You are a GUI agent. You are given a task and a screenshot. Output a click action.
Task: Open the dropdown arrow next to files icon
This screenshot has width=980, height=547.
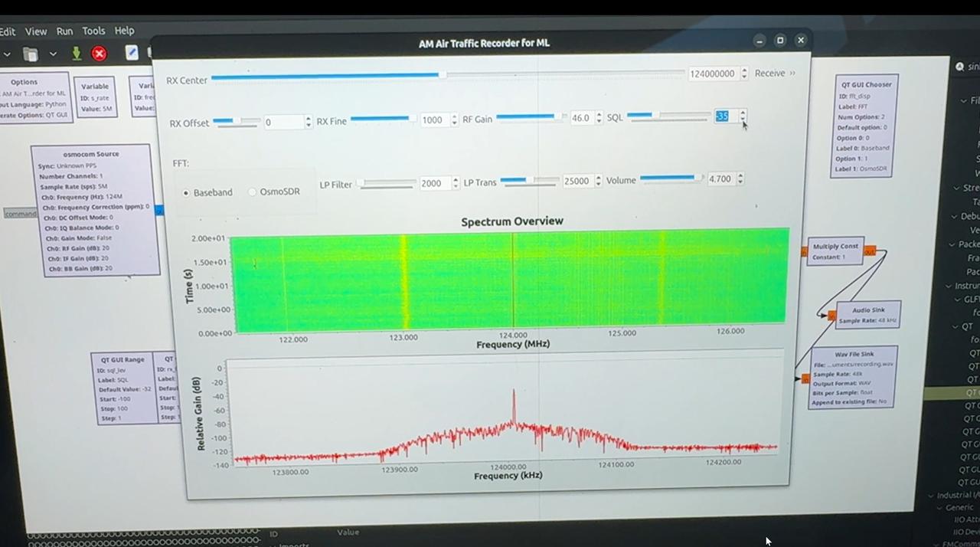pyautogui.click(x=53, y=54)
